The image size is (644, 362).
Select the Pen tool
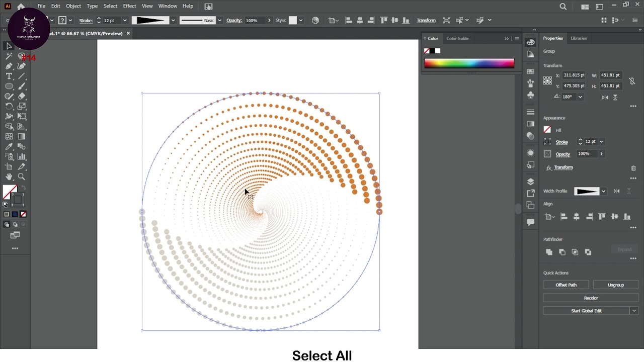[x=9, y=66]
